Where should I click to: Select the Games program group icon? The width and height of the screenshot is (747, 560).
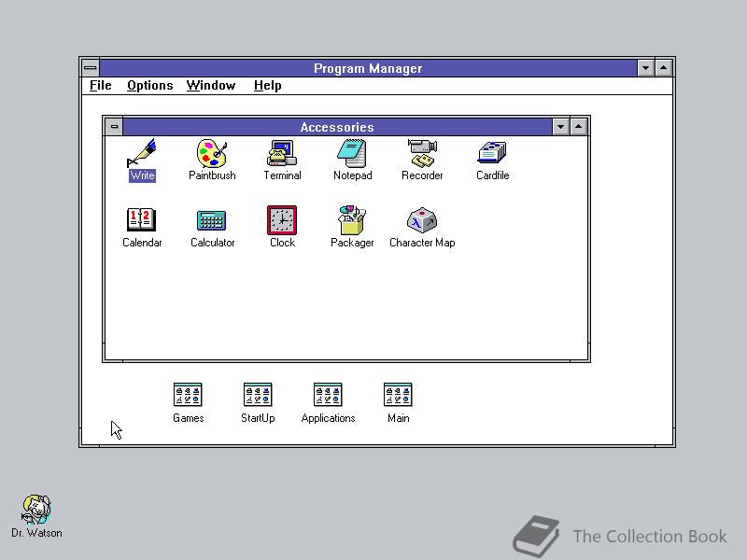pyautogui.click(x=188, y=395)
